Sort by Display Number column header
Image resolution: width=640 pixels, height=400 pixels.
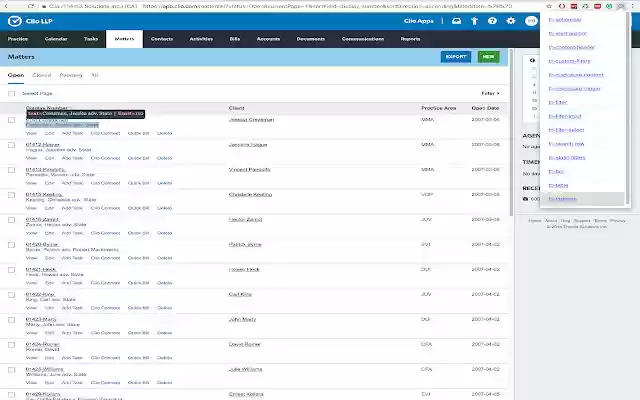click(47, 108)
